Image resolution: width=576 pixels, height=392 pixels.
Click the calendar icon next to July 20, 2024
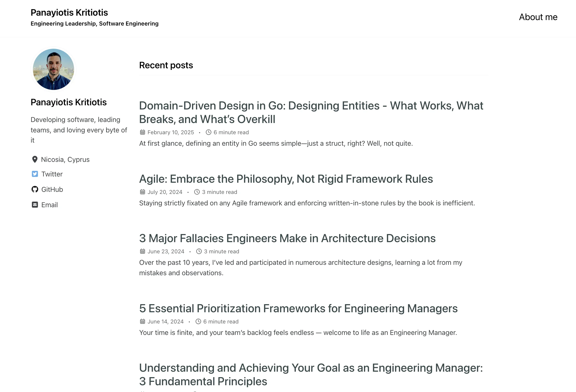point(142,192)
